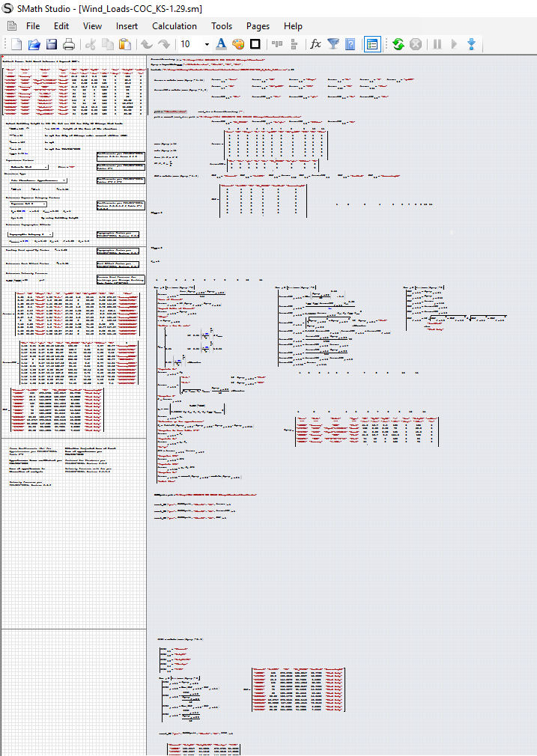Pick background color with palette icon
537x756 pixels.
click(x=238, y=44)
